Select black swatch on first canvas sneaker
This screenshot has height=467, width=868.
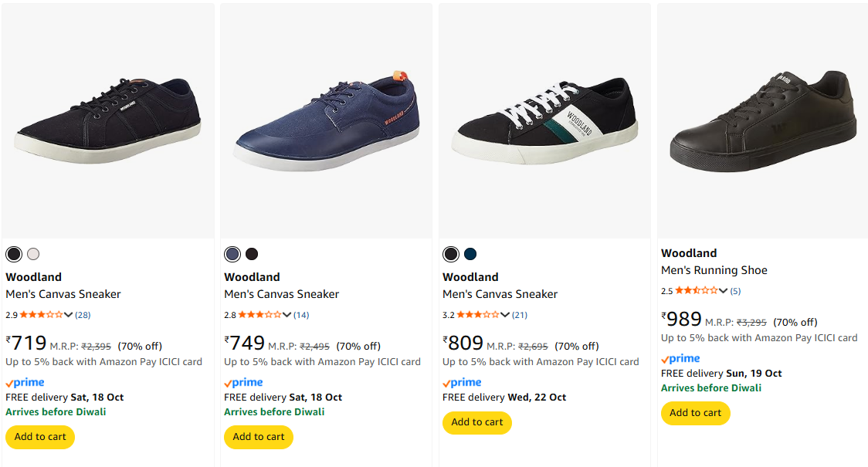(x=14, y=254)
